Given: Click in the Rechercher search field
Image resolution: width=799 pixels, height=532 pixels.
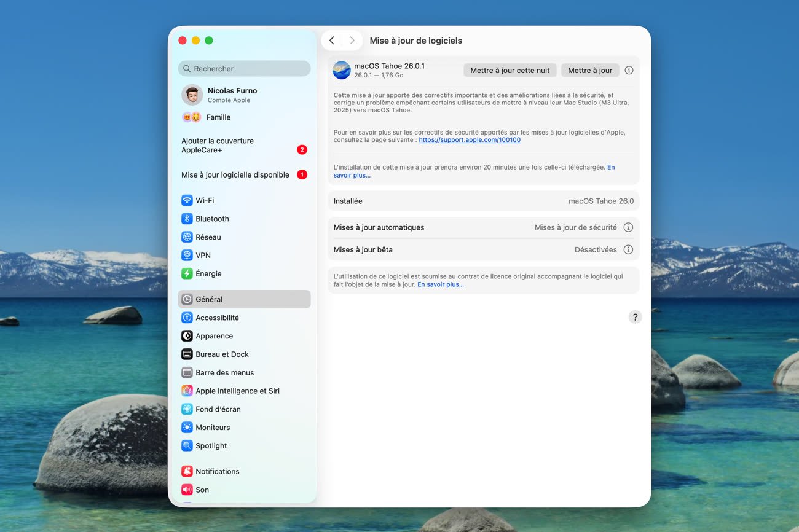Looking at the screenshot, I should coord(244,69).
